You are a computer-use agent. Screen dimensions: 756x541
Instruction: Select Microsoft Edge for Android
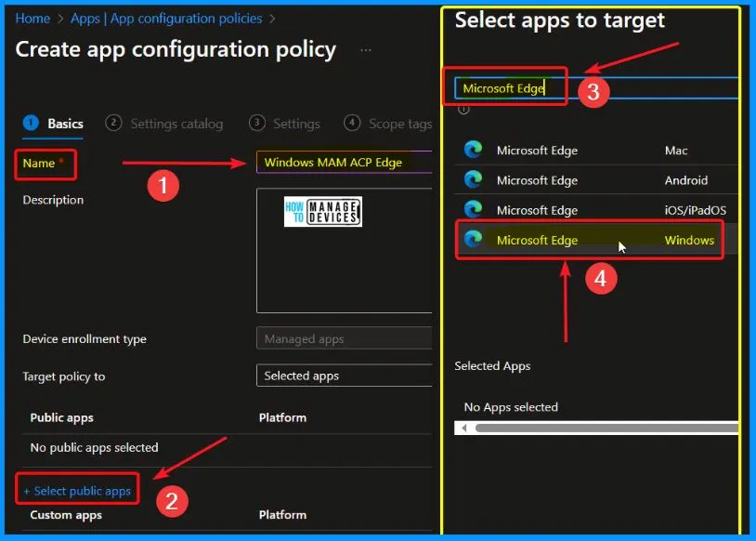[596, 180]
